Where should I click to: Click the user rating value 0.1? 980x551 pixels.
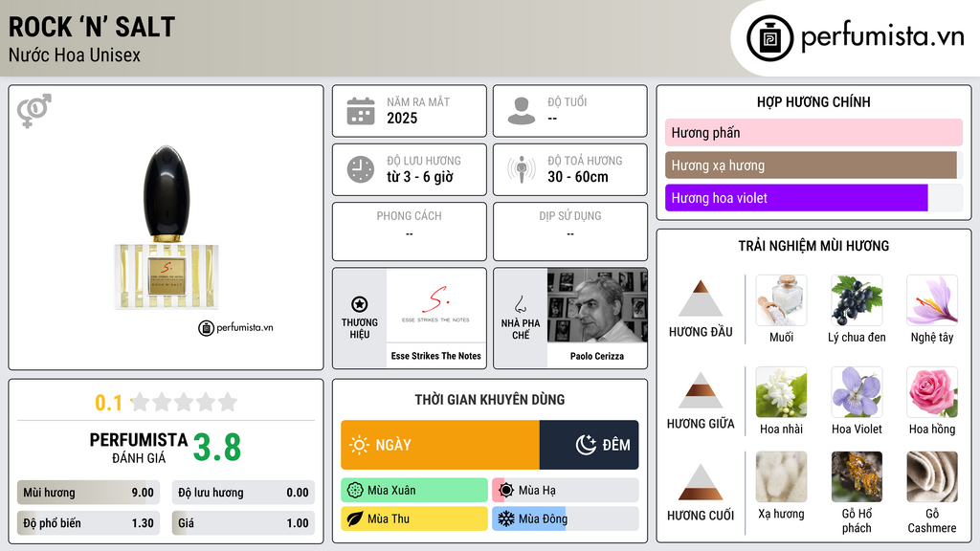tap(109, 403)
